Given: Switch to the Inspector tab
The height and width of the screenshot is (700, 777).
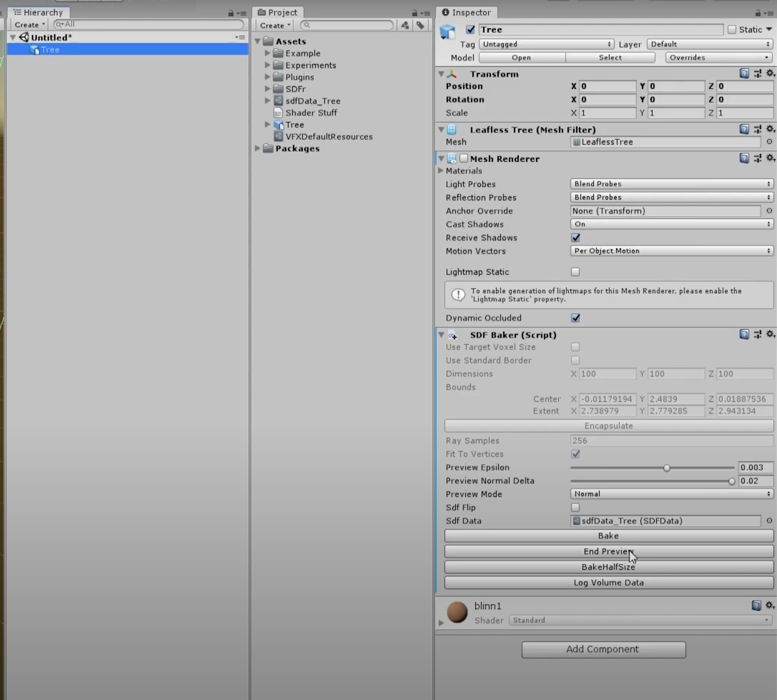Looking at the screenshot, I should point(466,12).
